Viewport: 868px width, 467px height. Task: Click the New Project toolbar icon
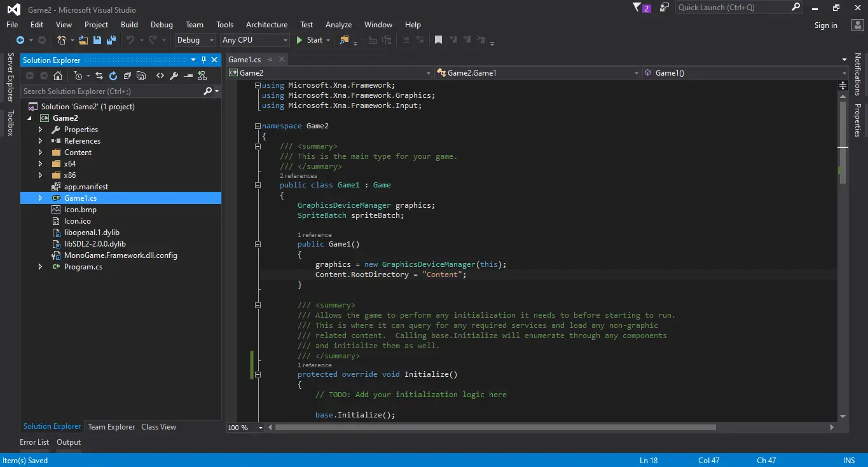click(x=61, y=40)
